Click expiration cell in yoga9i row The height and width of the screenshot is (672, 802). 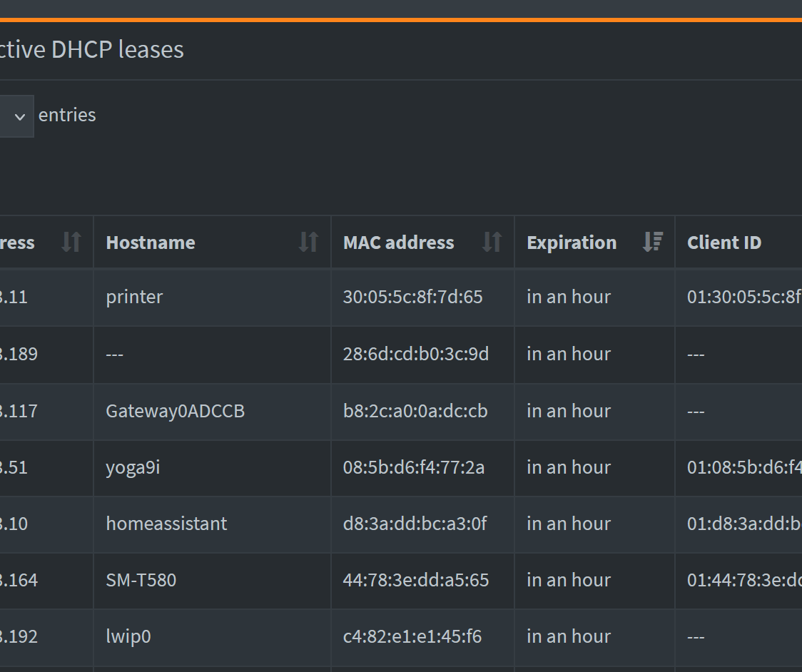(594, 467)
